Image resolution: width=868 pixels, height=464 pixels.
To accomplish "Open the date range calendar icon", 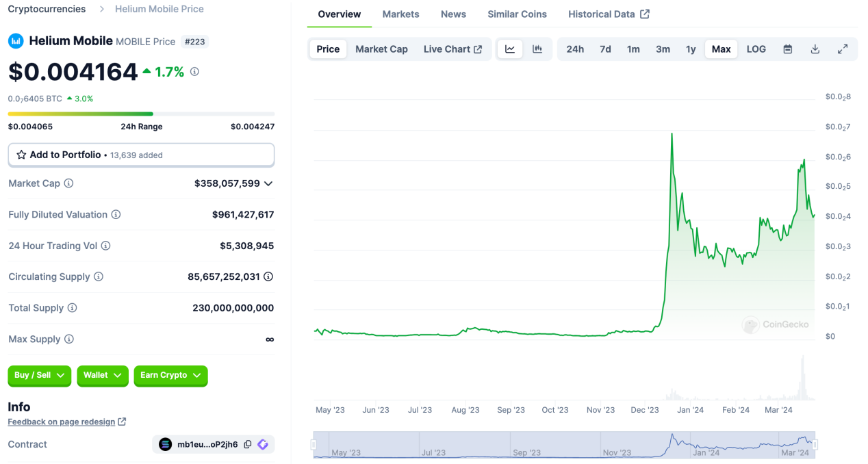I will pyautogui.click(x=787, y=49).
